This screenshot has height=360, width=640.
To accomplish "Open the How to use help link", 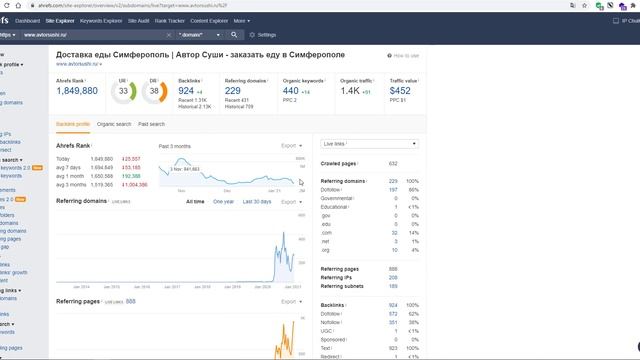I will click(403, 56).
